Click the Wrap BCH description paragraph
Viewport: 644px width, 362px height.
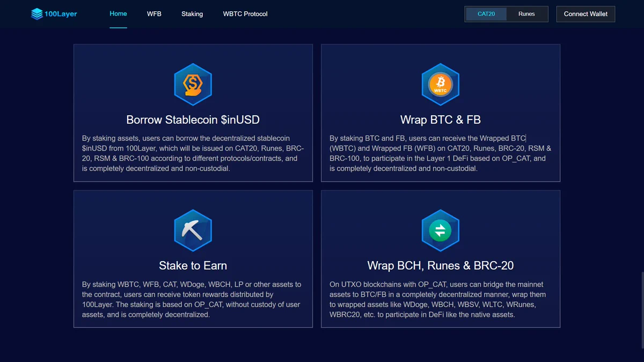pos(441,300)
